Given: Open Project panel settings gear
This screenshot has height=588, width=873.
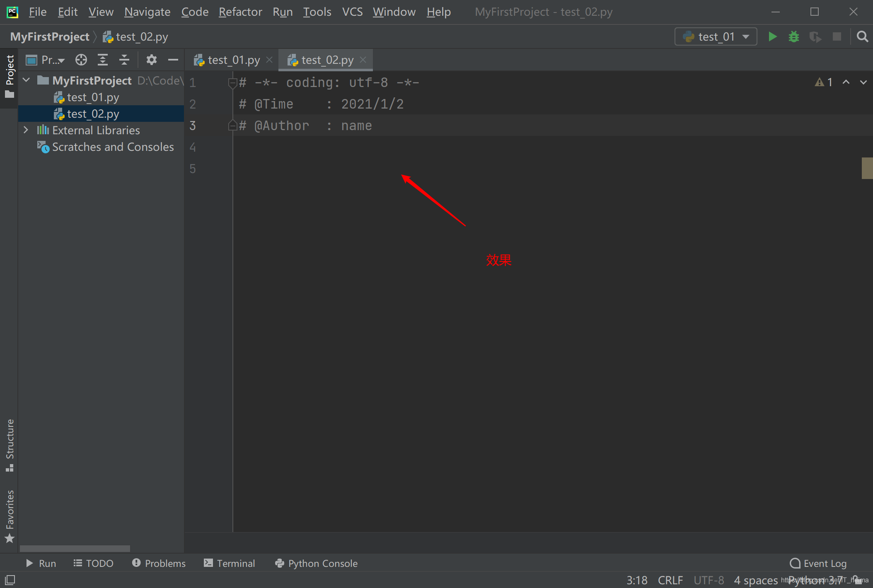Looking at the screenshot, I should [152, 60].
